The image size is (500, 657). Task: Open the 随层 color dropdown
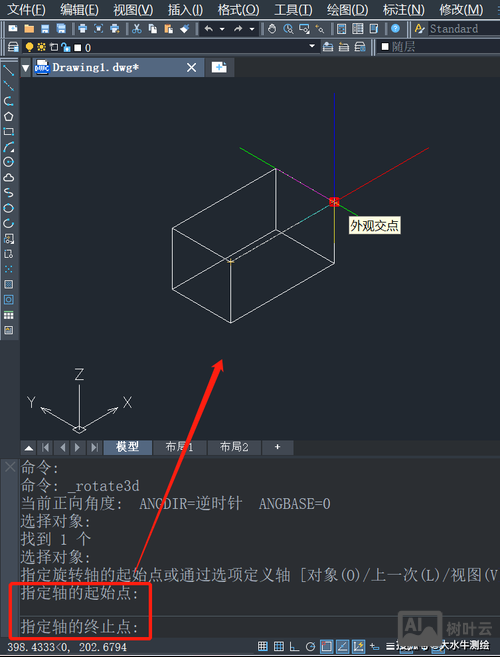439,47
